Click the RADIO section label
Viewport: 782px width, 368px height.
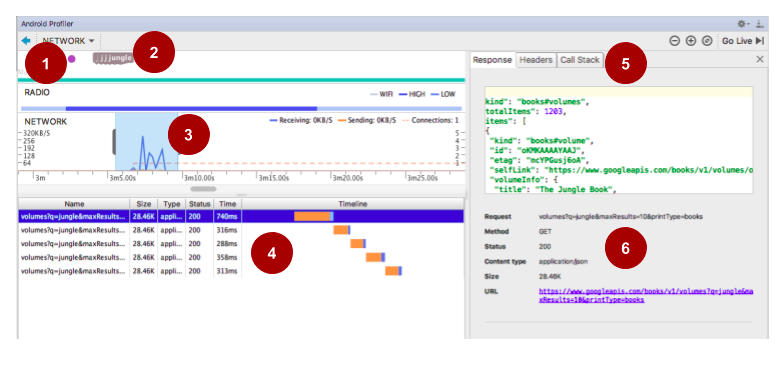click(x=37, y=92)
